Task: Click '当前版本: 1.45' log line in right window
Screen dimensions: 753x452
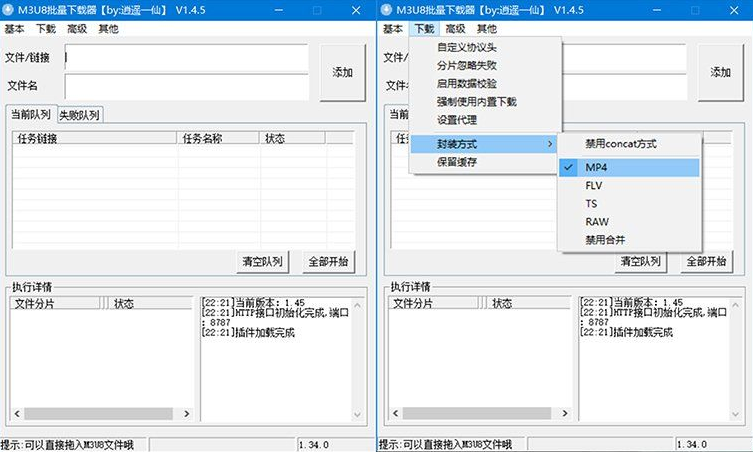Action: coord(632,303)
